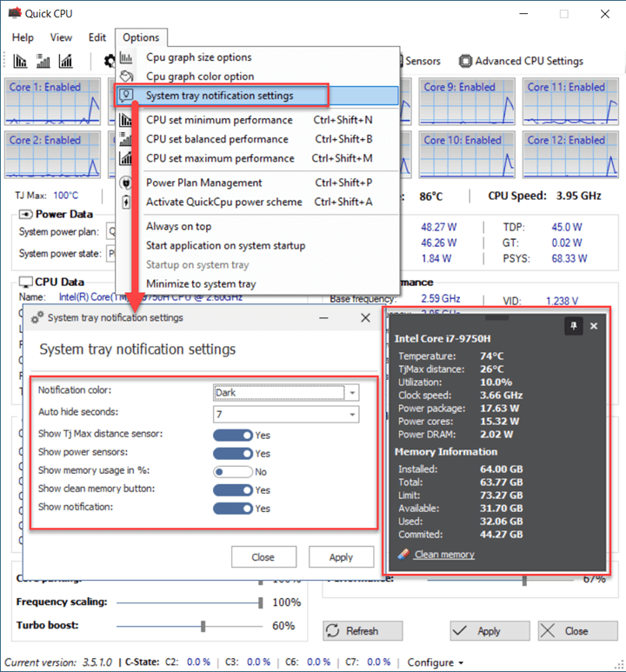The height and width of the screenshot is (672, 626).
Task: Click the Core 1: Enabled graph
Action: [53, 102]
